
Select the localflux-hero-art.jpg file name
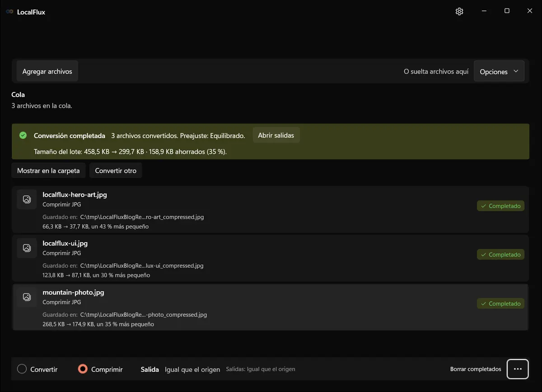(75, 195)
